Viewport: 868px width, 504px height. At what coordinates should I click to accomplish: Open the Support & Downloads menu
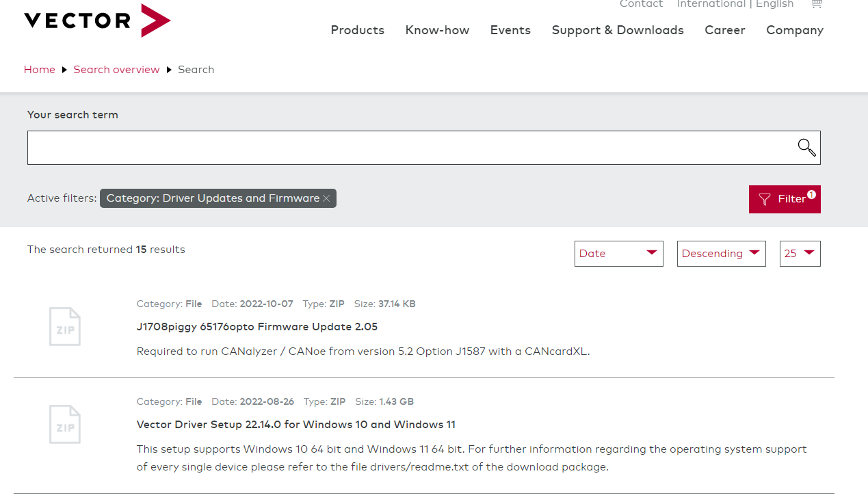618,30
